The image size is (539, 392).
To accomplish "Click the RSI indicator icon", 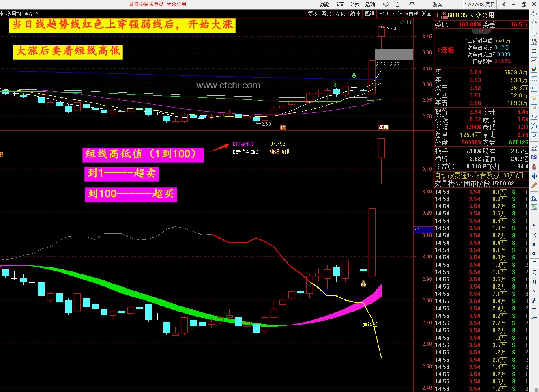I will click(x=534, y=157).
